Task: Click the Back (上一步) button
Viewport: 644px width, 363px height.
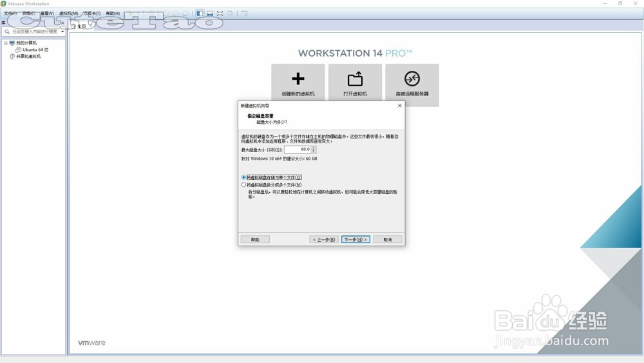Action: click(x=324, y=239)
